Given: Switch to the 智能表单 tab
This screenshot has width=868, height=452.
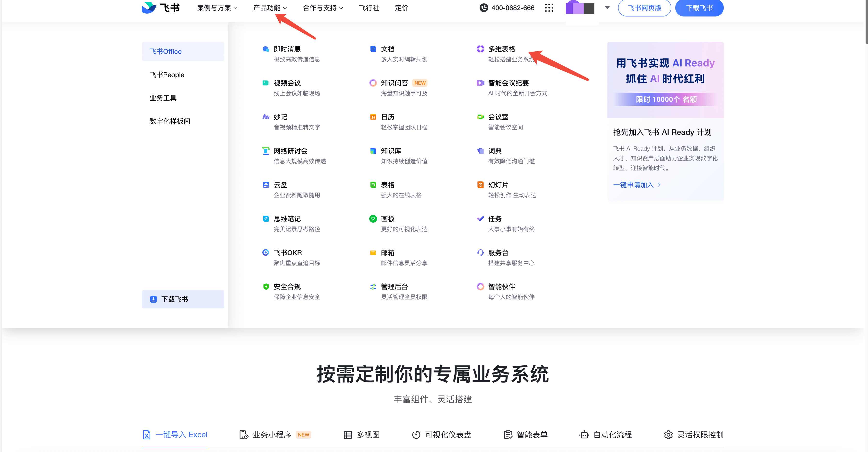Looking at the screenshot, I should [526, 435].
